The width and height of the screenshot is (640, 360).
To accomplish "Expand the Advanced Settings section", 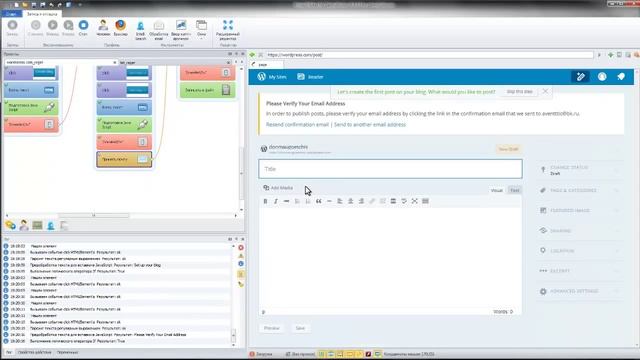I will (x=580, y=291).
